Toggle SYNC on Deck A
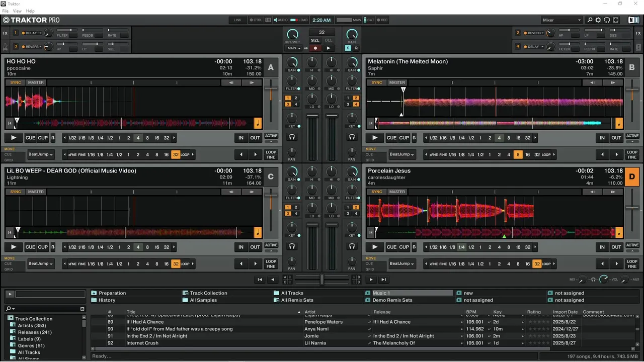This screenshot has height=362, width=644. coord(16,82)
